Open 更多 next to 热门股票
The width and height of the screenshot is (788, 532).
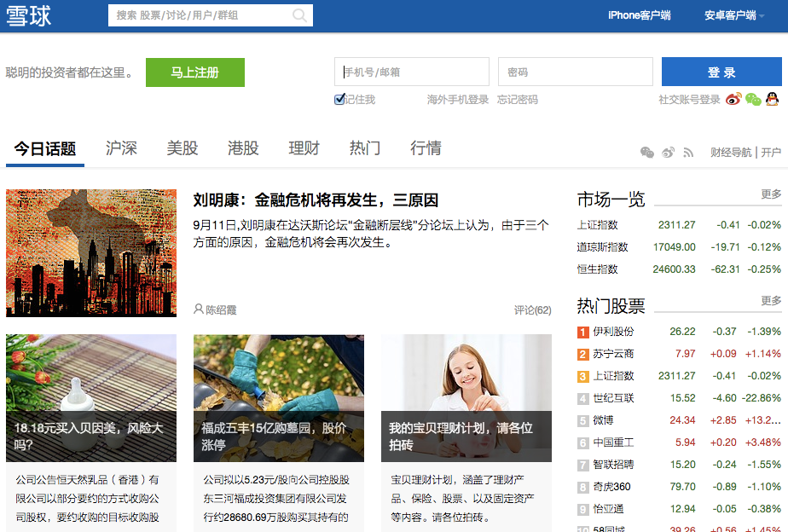tap(771, 300)
